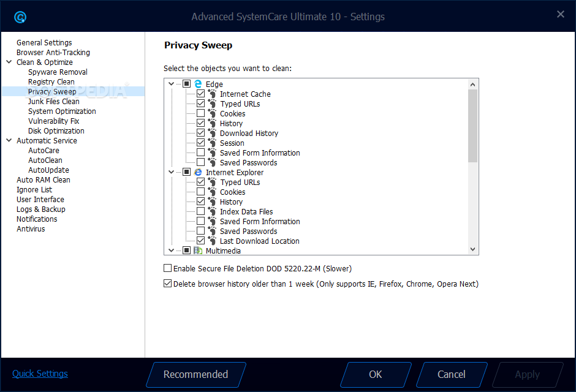Uncheck History under Internet Explorer
576x392 pixels.
coord(200,202)
